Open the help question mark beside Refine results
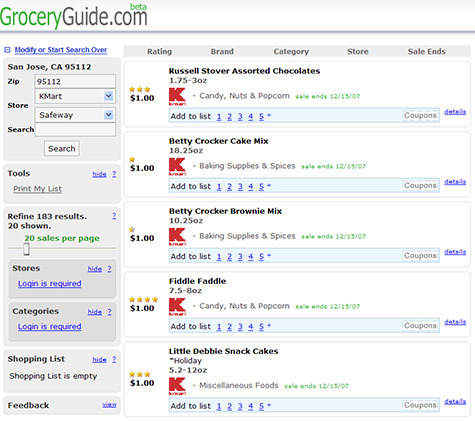Image resolution: width=475 pixels, height=421 pixels. 114,216
